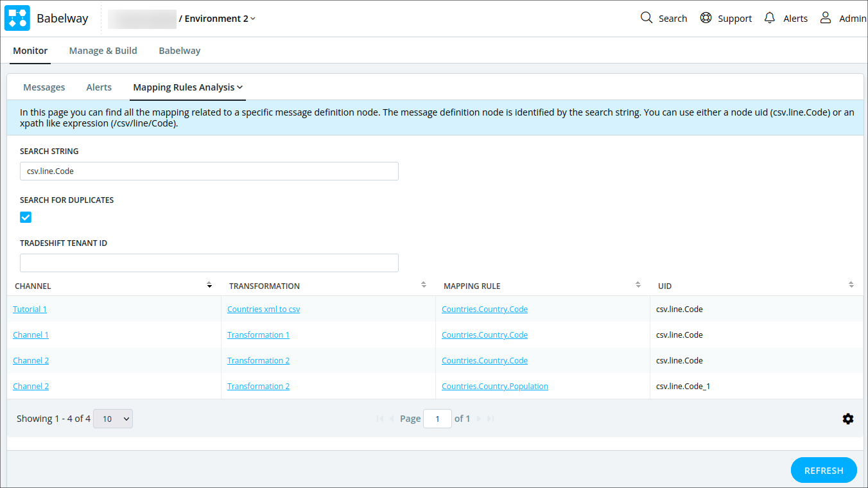Click the Showing 1 - 4 of 4 text
The height and width of the screenshot is (488, 868).
53,419
